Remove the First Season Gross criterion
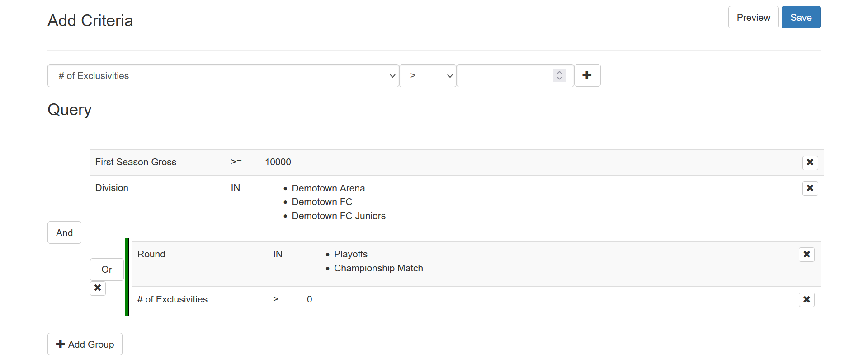868x363 pixels. point(810,163)
